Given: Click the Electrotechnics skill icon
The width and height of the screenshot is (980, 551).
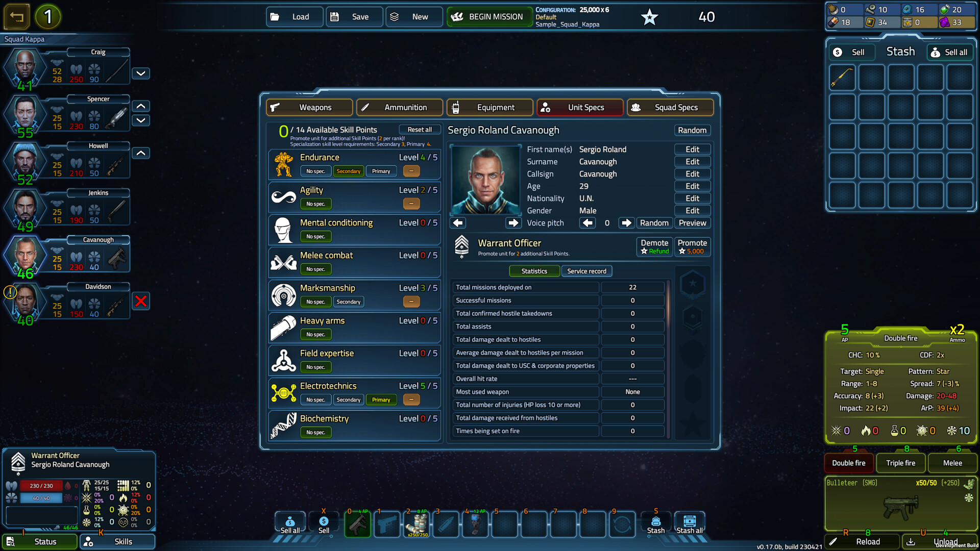Looking at the screenshot, I should 283,392.
